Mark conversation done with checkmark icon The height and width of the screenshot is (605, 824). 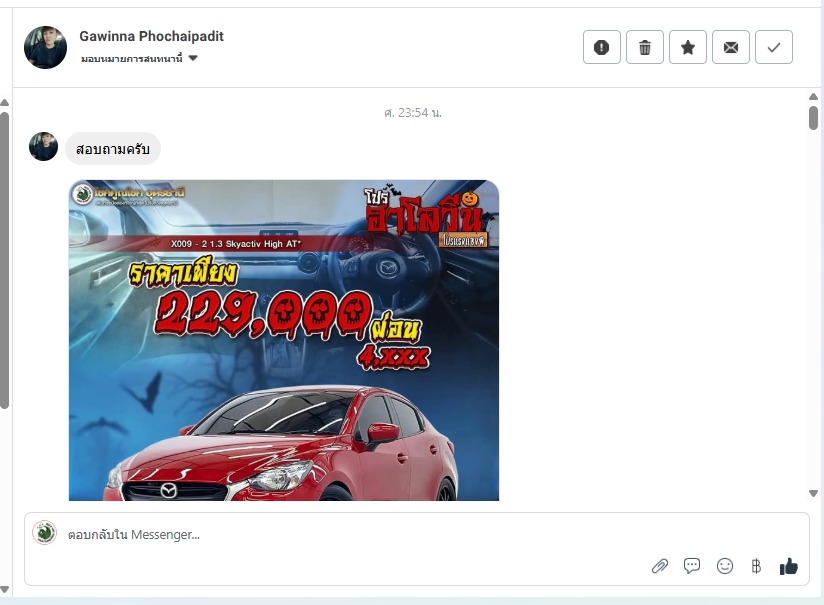774,47
